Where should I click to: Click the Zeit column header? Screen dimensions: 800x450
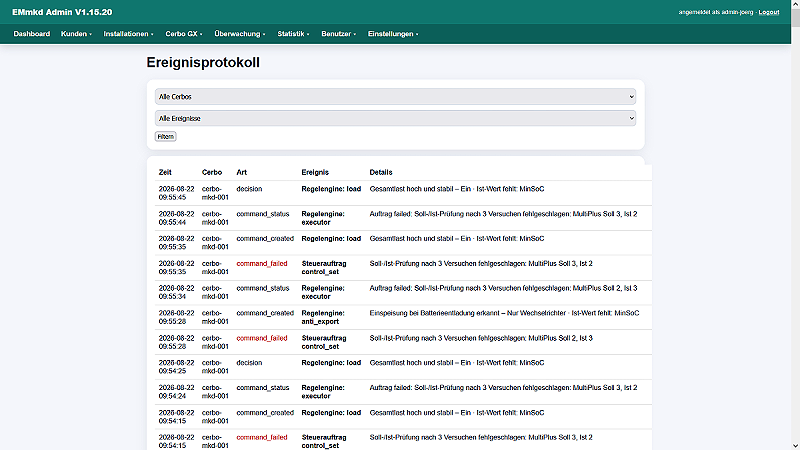click(x=165, y=172)
